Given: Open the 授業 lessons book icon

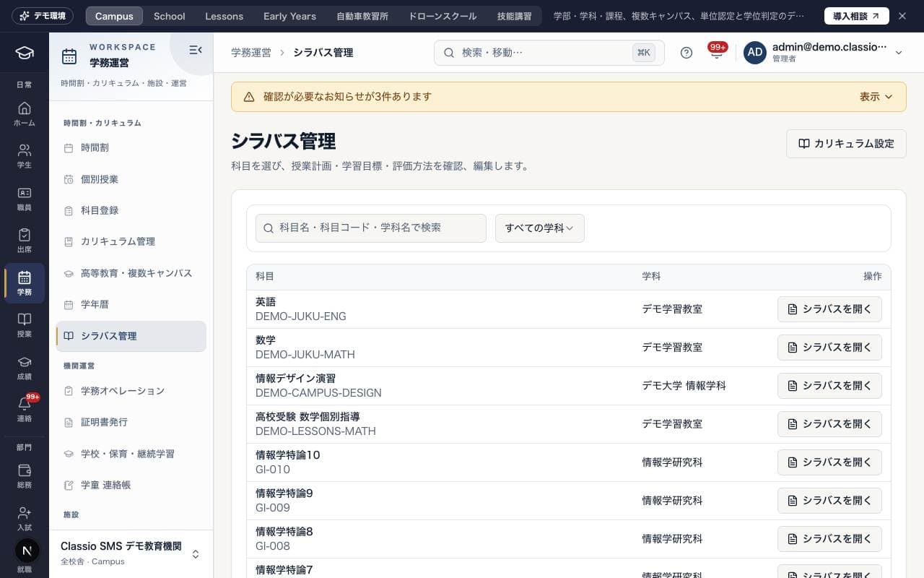Looking at the screenshot, I should 25,325.
